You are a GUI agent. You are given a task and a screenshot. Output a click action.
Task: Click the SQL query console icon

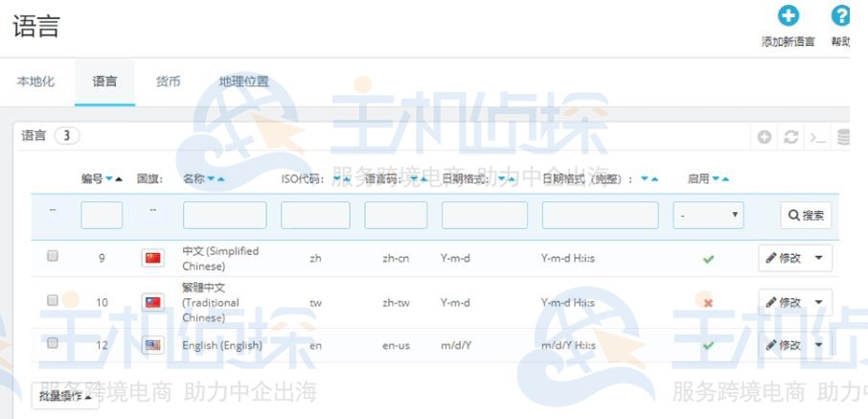(x=818, y=137)
